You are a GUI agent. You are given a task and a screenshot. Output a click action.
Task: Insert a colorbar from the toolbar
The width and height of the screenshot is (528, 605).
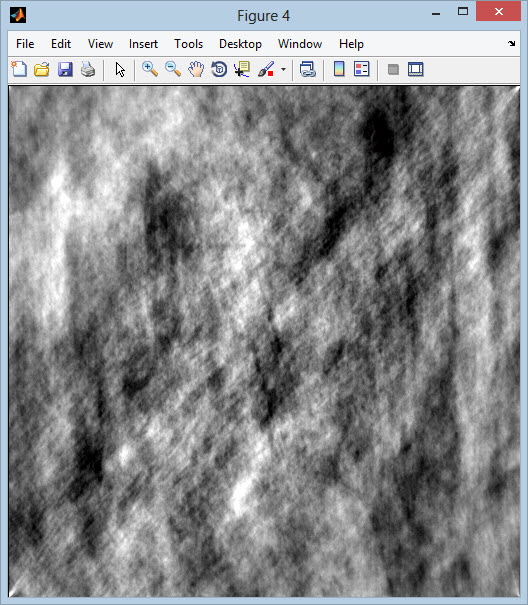pyautogui.click(x=339, y=70)
